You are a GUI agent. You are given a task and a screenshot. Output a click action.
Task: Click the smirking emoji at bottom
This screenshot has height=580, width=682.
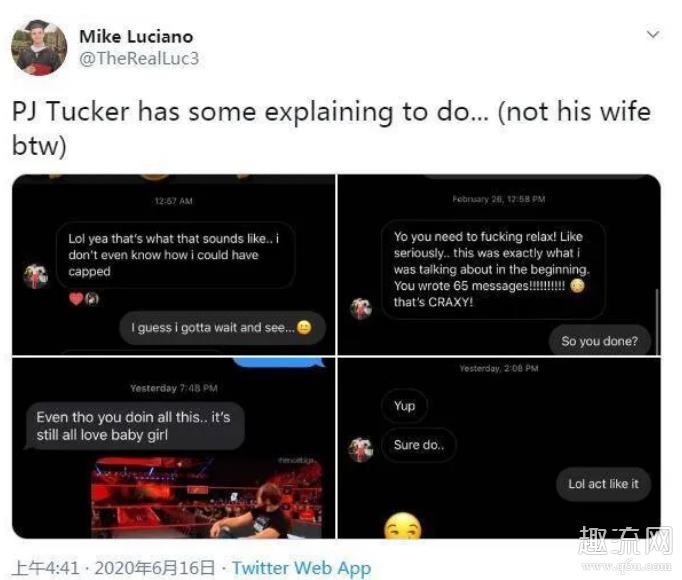[x=403, y=526]
